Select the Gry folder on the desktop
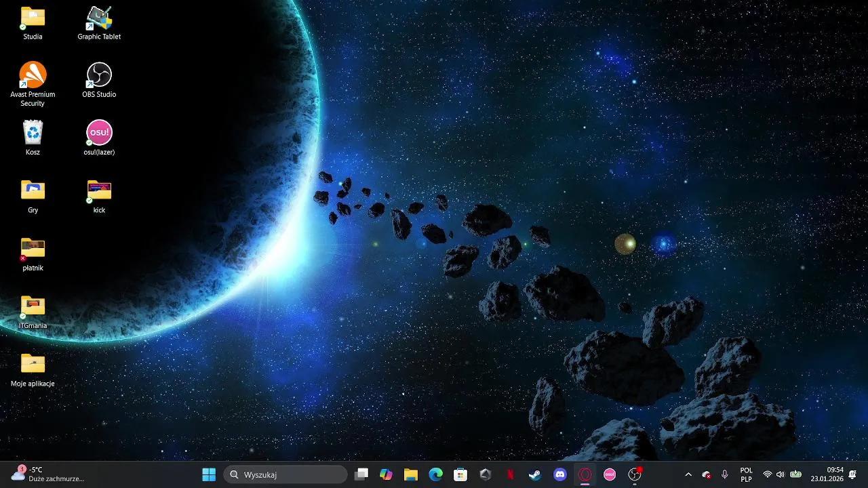Screen dimensions: 868x488 click(33, 197)
